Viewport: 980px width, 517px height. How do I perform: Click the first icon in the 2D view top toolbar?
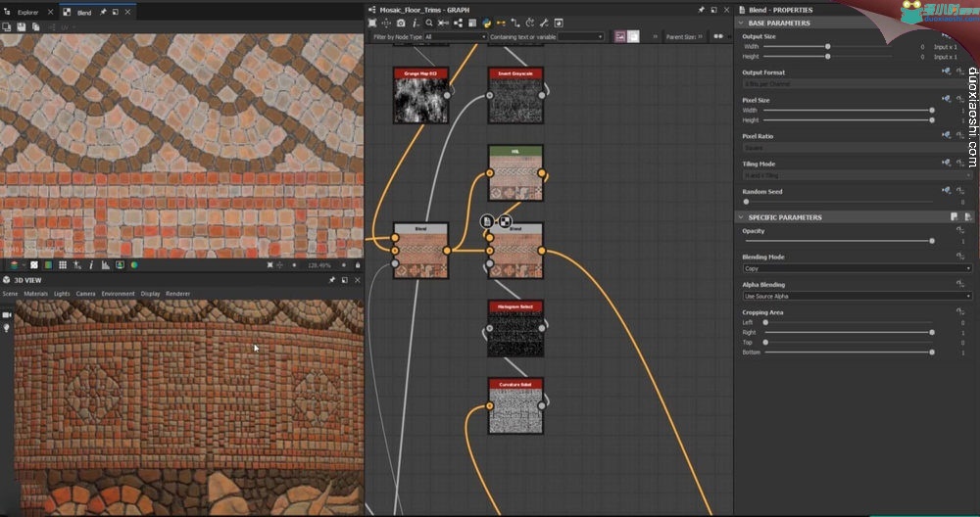pos(6,26)
